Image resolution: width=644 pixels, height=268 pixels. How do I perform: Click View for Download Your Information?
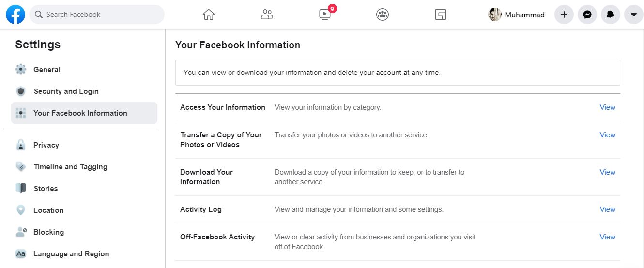click(608, 172)
